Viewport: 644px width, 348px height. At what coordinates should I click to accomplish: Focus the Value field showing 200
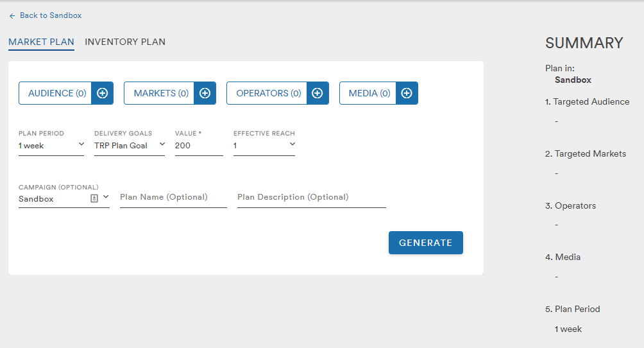pyautogui.click(x=199, y=146)
